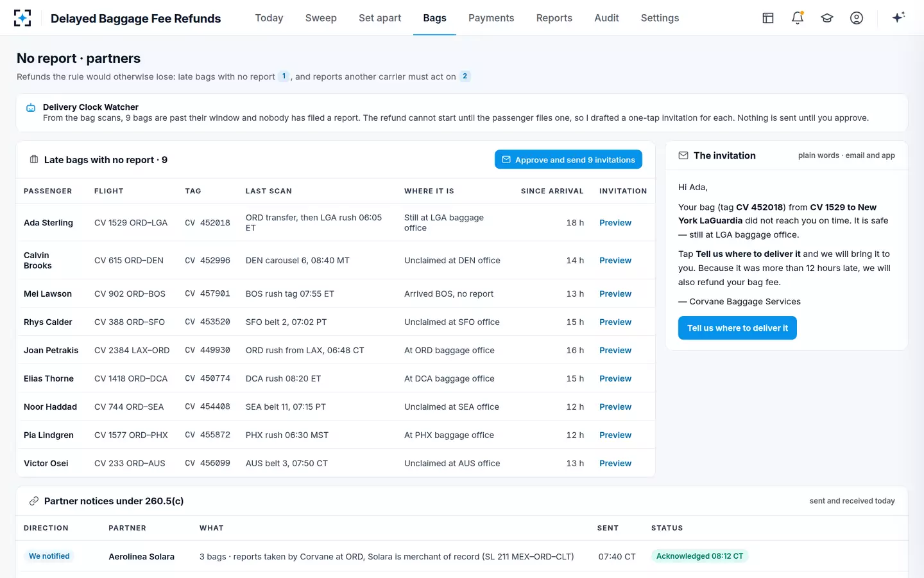Screen dimensions: 924x578
Task: Click Tell us where to deliver it
Action: click(x=737, y=328)
